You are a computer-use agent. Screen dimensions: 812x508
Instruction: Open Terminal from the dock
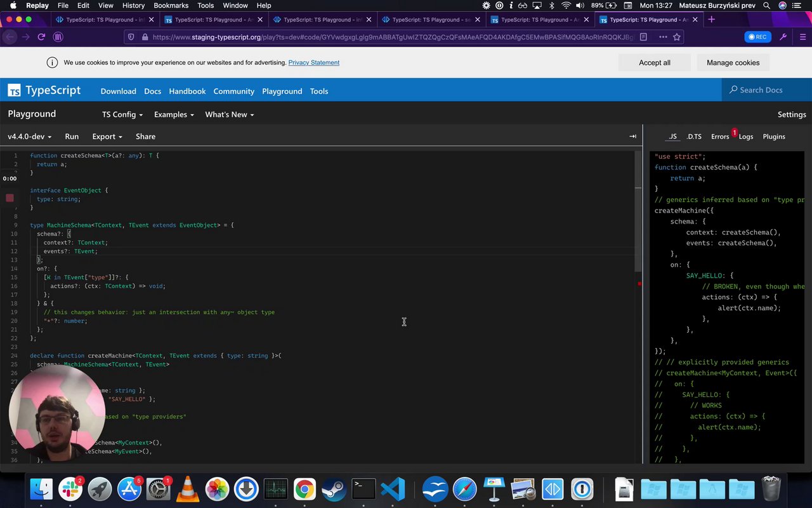[x=363, y=489]
